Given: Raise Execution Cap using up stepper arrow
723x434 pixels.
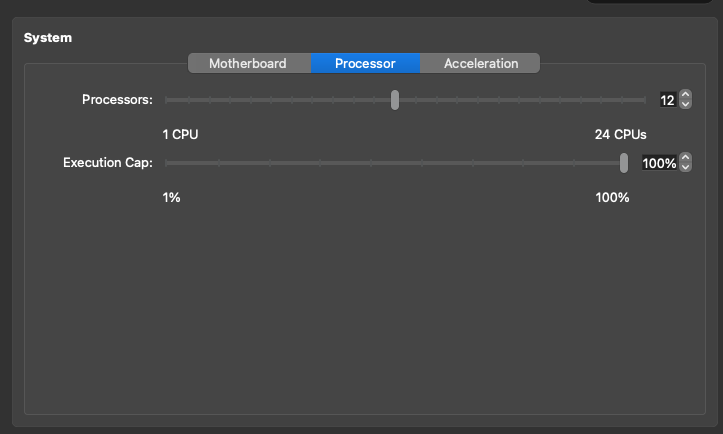Looking at the screenshot, I should pyautogui.click(x=685, y=158).
